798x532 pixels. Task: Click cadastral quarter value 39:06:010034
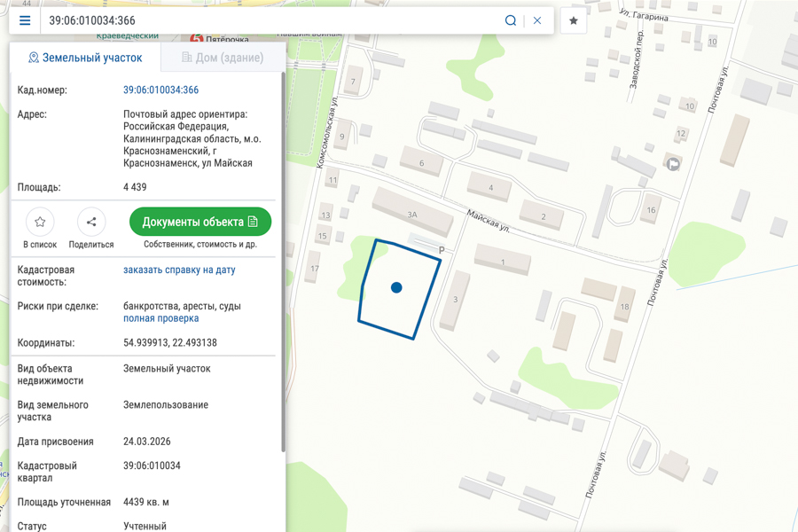coord(152,465)
